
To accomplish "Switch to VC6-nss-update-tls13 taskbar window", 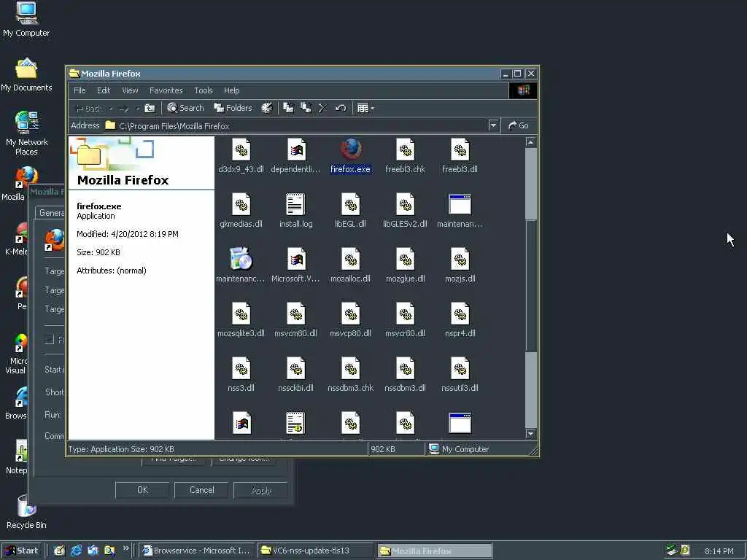I will [317, 551].
